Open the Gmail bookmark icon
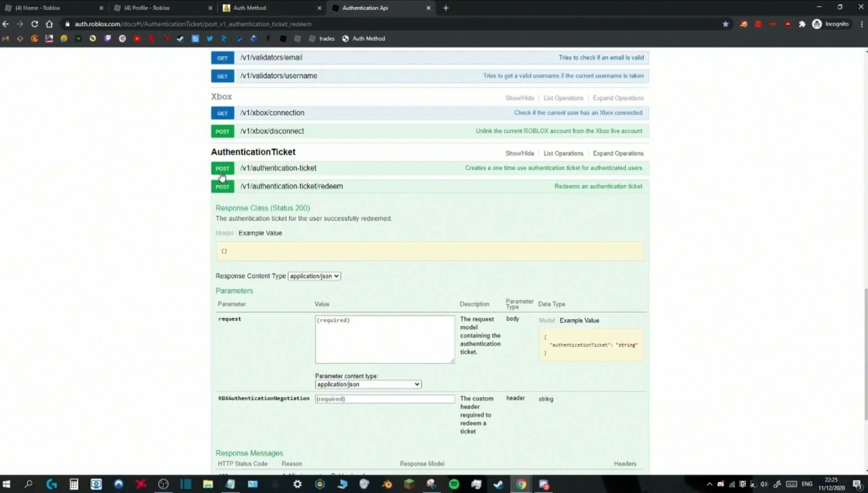The image size is (868, 493). pyautogui.click(x=5, y=39)
